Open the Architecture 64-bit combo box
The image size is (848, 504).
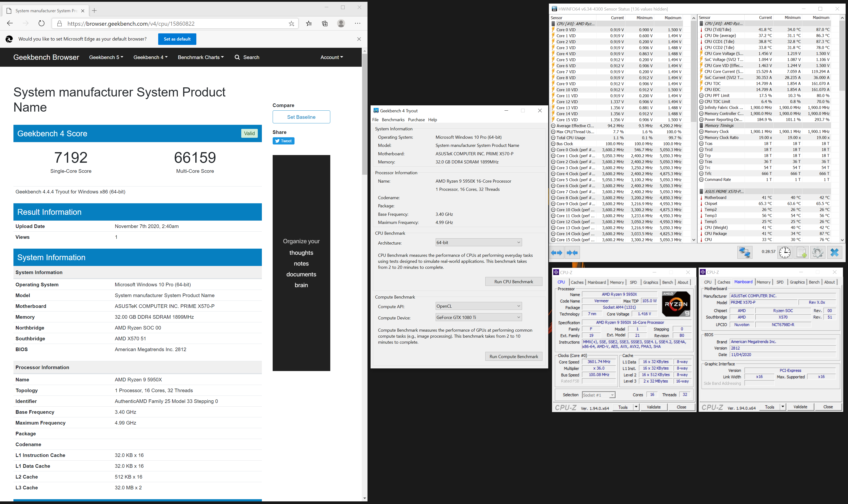coord(479,242)
